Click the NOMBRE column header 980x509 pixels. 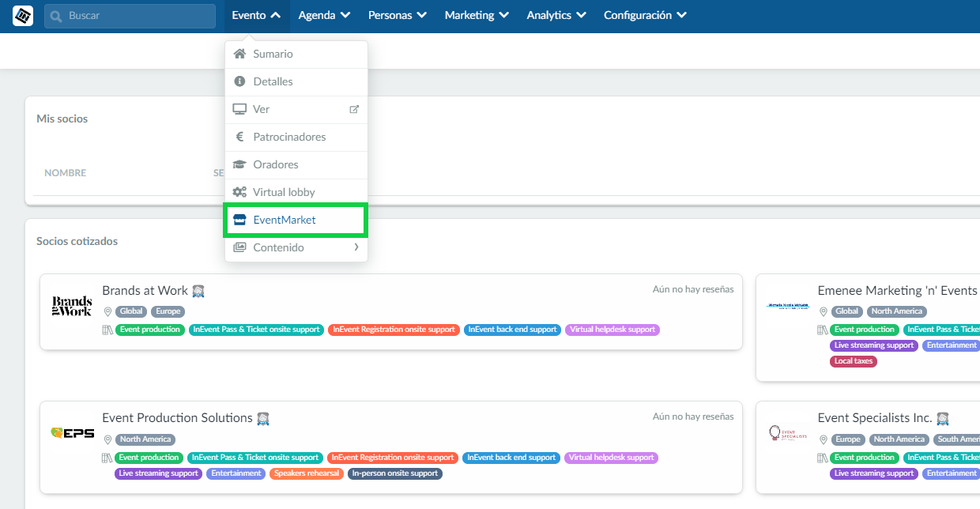click(65, 173)
